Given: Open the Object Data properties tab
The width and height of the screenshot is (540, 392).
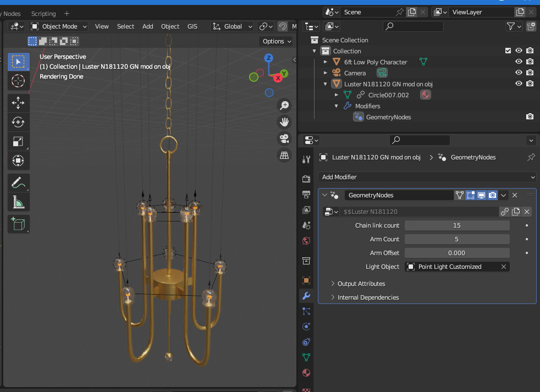Looking at the screenshot, I should (306, 357).
